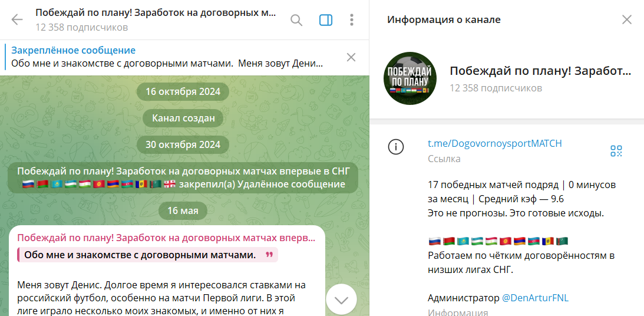This screenshot has height=316, width=644.
Task: Dismiss the pinned message bar
Action: point(351,57)
